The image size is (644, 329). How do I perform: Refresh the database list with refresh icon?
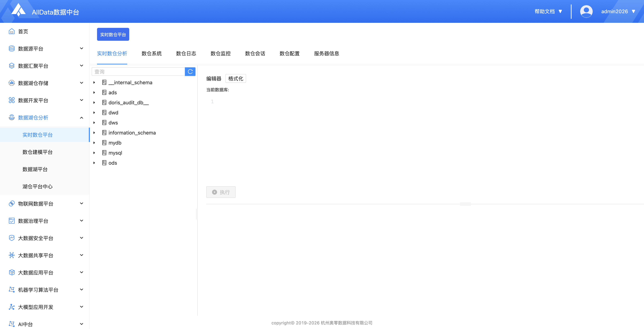click(x=190, y=72)
